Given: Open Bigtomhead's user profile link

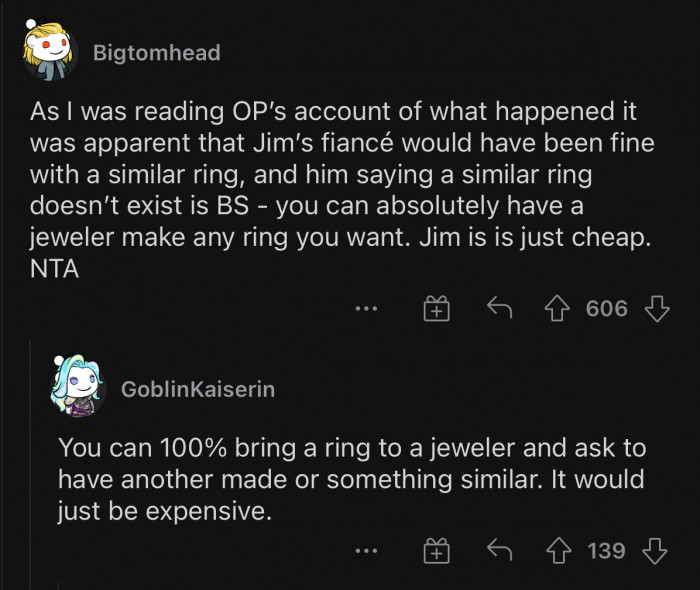Looking at the screenshot, I should tap(156, 53).
